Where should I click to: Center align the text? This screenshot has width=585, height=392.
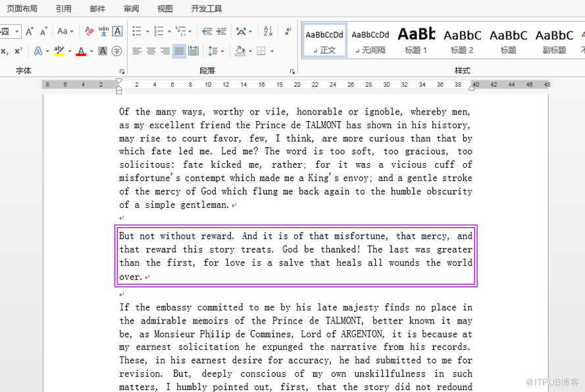pos(151,51)
